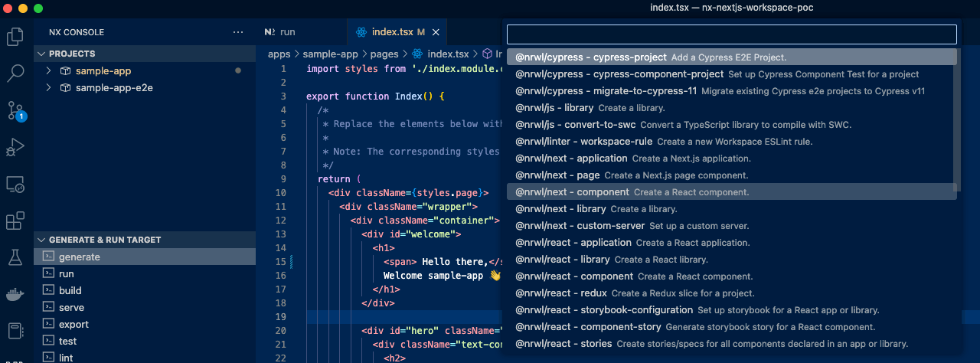The height and width of the screenshot is (363, 980).
Task: Click terminal icon beside generate target
Action: click(48, 257)
